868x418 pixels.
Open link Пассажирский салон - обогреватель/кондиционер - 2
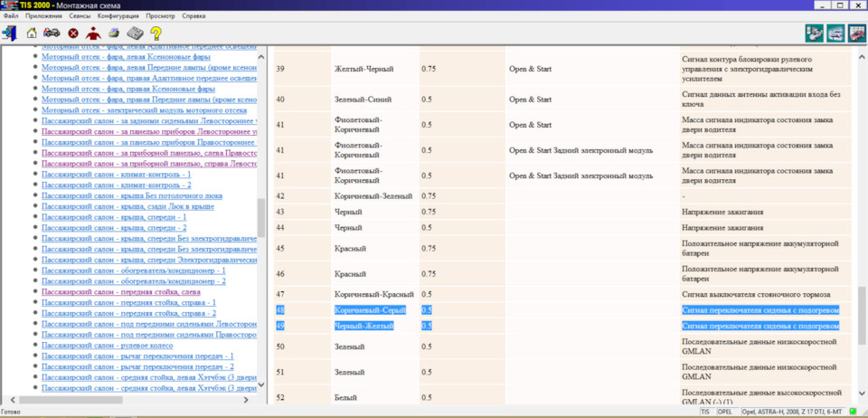[134, 281]
